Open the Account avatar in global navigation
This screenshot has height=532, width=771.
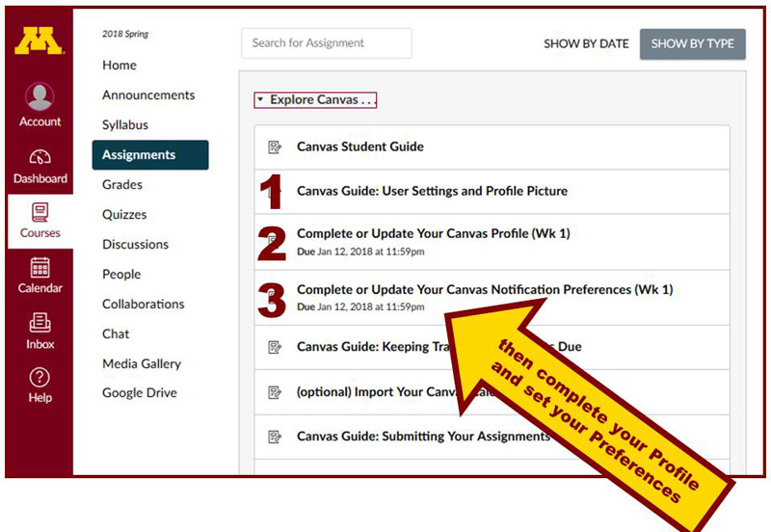click(40, 96)
